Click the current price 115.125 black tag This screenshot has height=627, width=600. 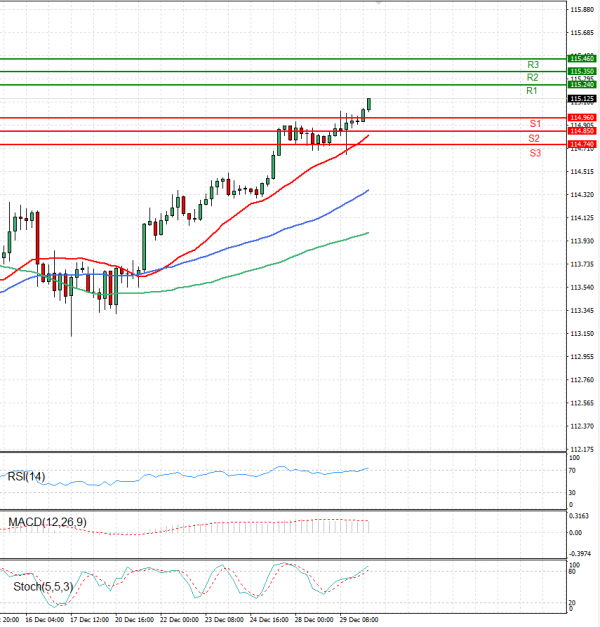[582, 99]
